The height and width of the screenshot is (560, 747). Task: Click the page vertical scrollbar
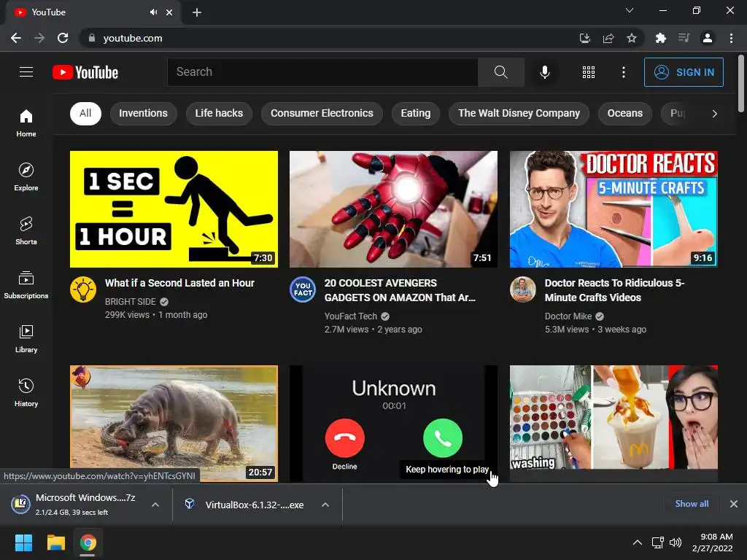(741, 84)
